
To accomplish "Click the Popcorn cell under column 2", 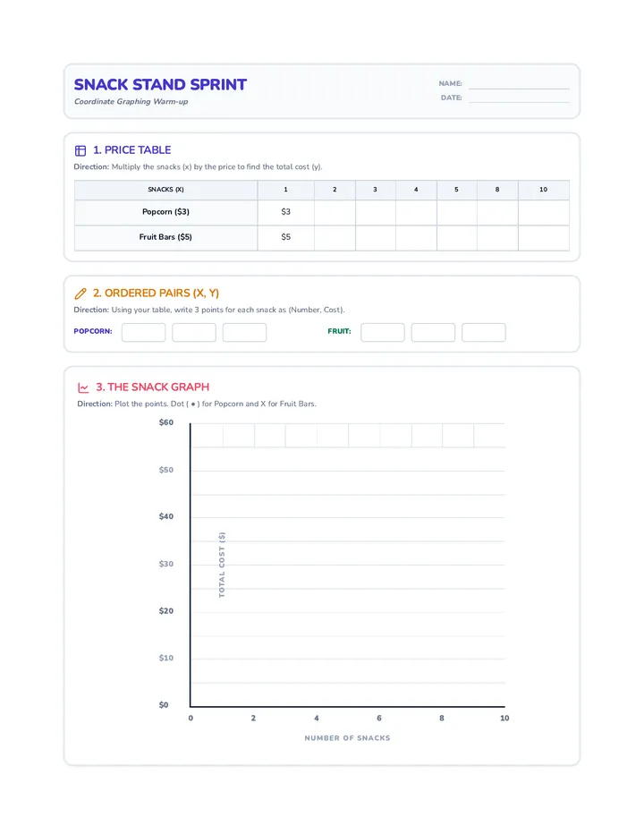I will click(335, 212).
